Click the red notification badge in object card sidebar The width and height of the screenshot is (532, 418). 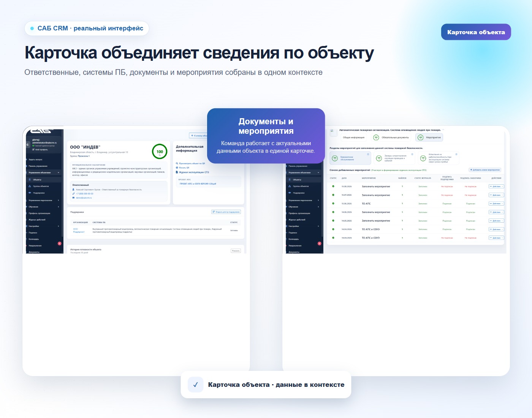(x=59, y=243)
